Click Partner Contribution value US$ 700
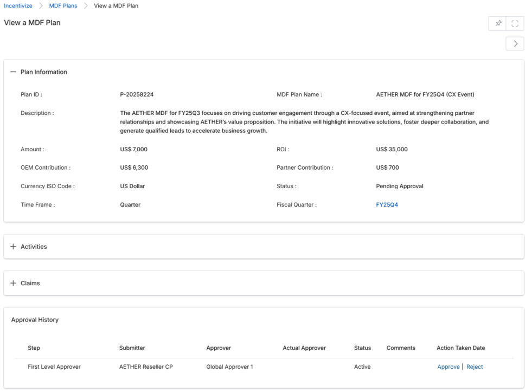Screen dimensions: 532x392 387,168
